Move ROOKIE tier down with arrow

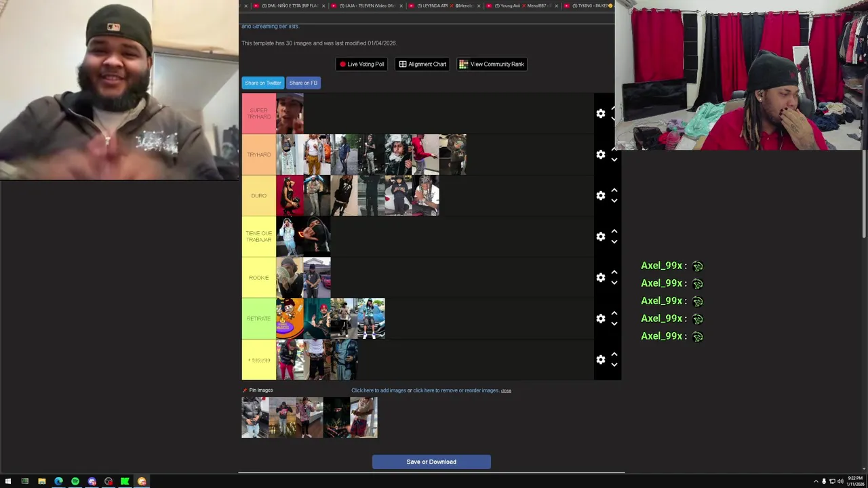(614, 283)
